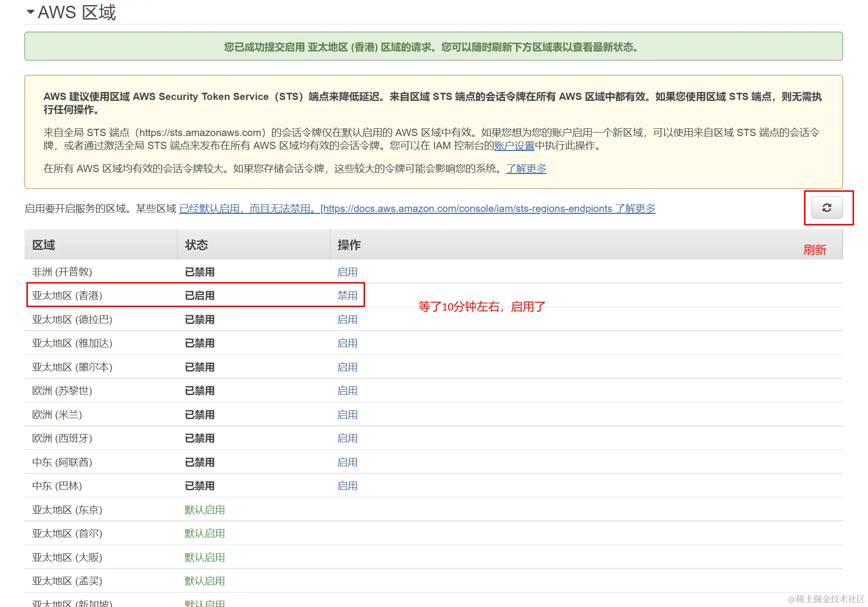
Task: Select the 亚太地区 (大阪) region name
Action: click(x=67, y=557)
